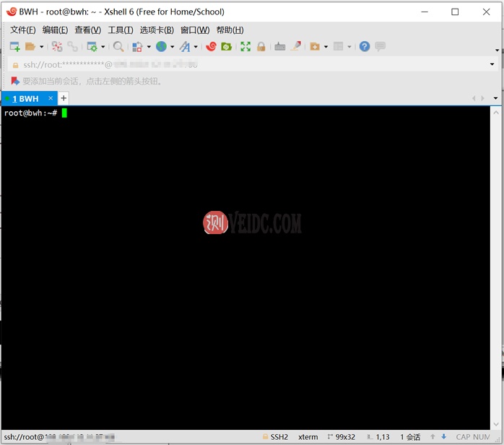This screenshot has height=445, width=504.
Task: Click xterm in status bar
Action: coord(308,437)
